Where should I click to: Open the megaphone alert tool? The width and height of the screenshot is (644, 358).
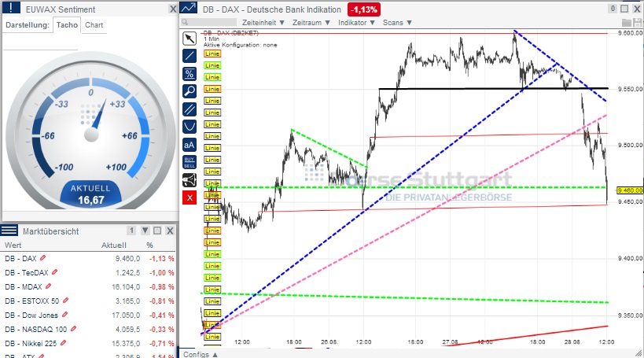click(x=190, y=180)
